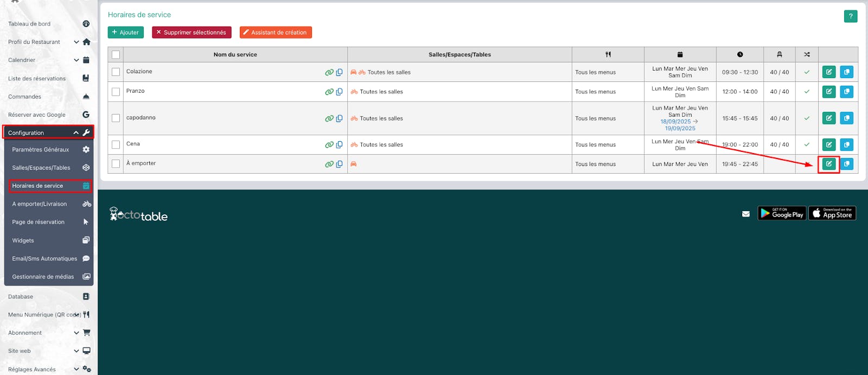Sort by calendar days column header
The width and height of the screenshot is (868, 375).
pyautogui.click(x=680, y=54)
